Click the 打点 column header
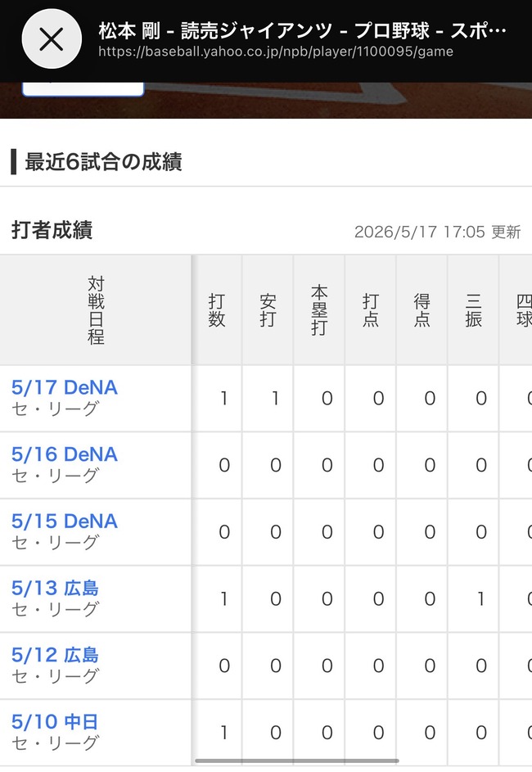This screenshot has height=772, width=532. click(371, 310)
